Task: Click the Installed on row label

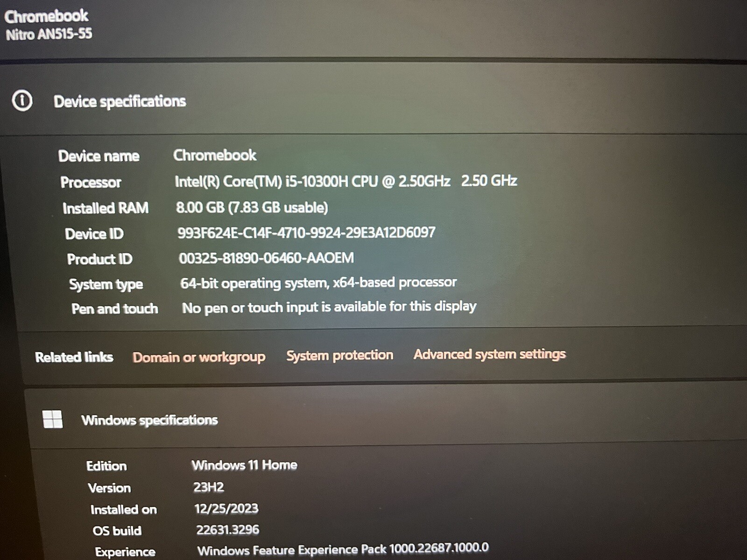Action: [123, 510]
